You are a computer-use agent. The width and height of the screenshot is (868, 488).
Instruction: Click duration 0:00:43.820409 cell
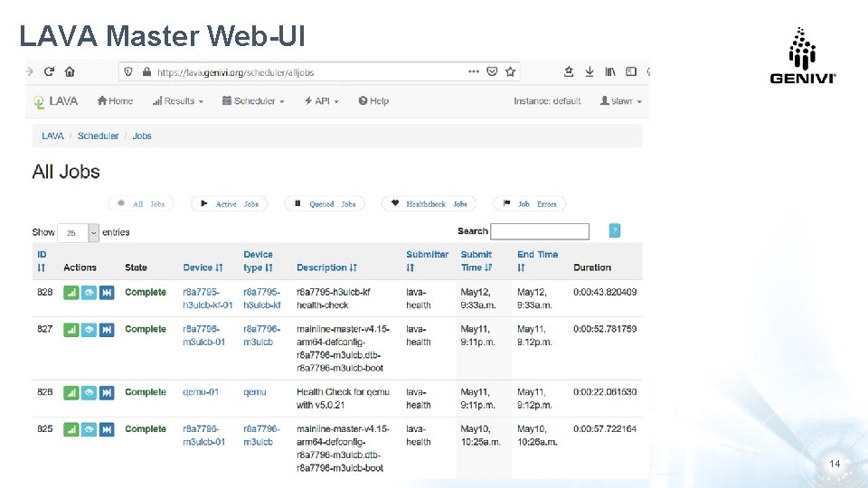pos(605,292)
